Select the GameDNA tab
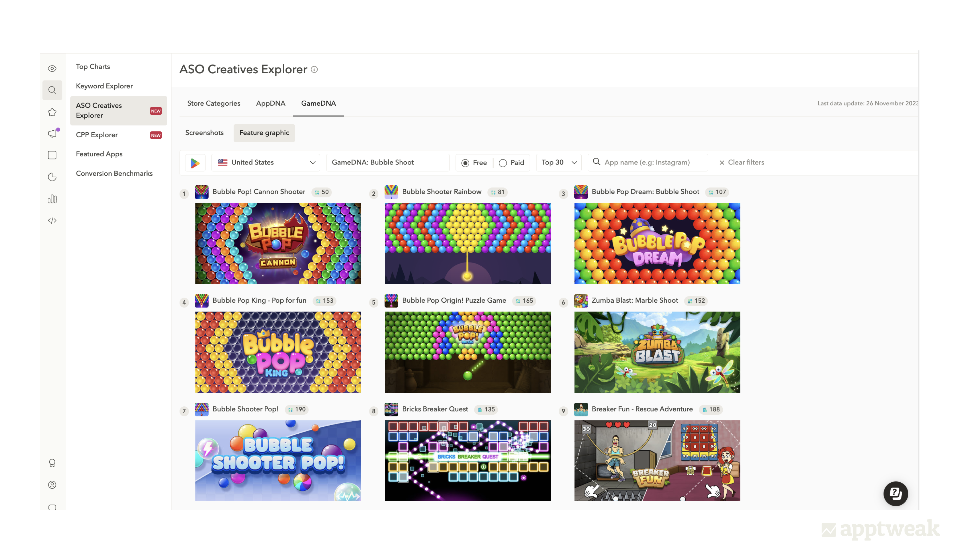The image size is (960, 560). pyautogui.click(x=318, y=103)
